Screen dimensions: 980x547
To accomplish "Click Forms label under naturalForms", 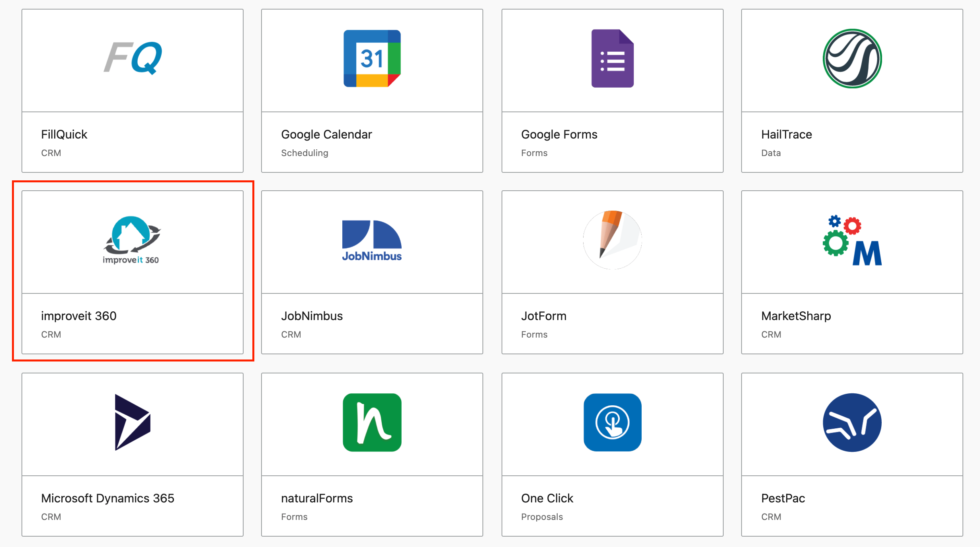I will pyautogui.click(x=294, y=517).
